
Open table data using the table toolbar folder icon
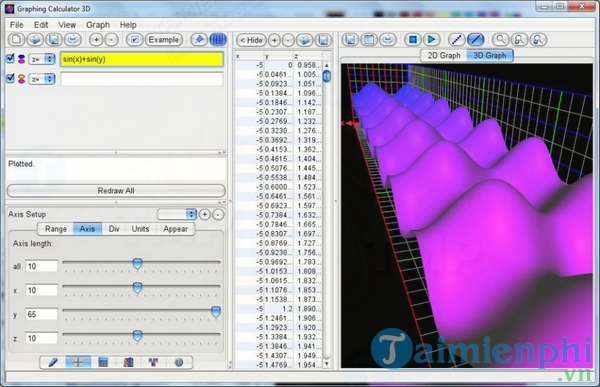(305, 40)
